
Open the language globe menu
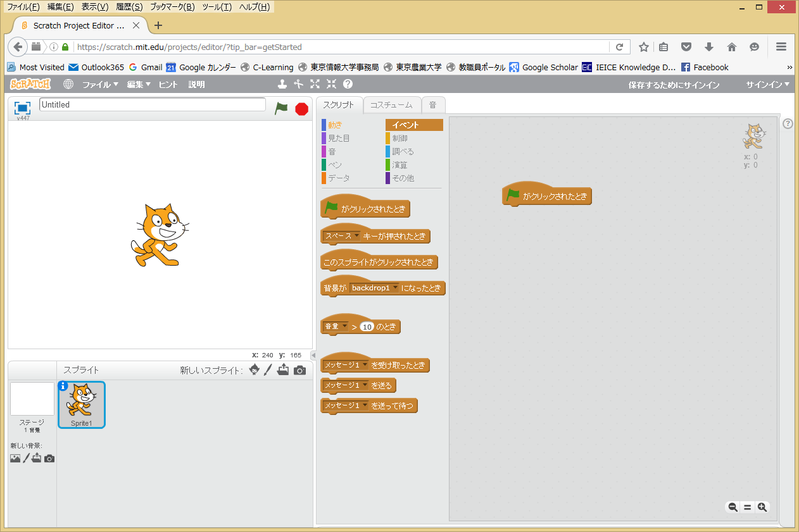coord(68,84)
